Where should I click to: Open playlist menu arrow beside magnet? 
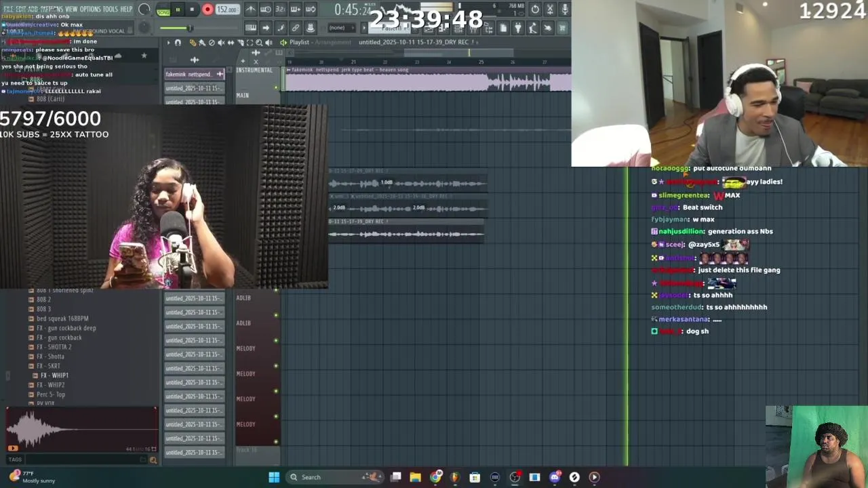[x=169, y=43]
